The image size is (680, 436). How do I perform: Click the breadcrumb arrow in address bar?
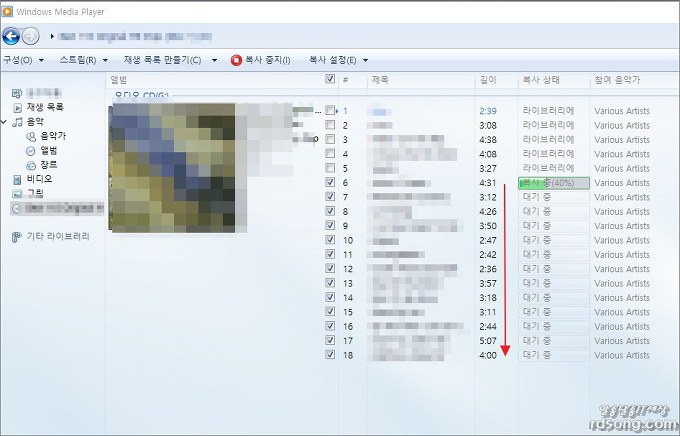52,36
